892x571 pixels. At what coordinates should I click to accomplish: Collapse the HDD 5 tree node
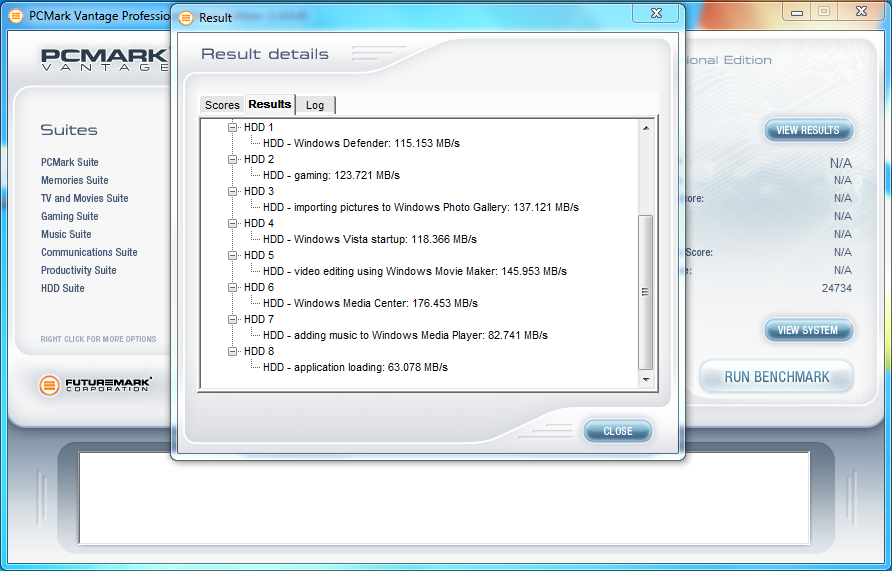[232, 255]
